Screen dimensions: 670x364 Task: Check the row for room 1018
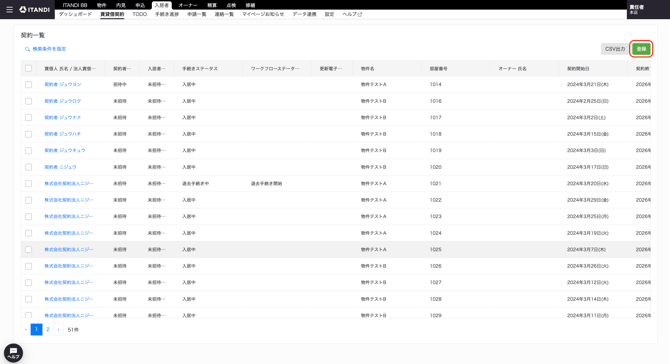[29, 134]
